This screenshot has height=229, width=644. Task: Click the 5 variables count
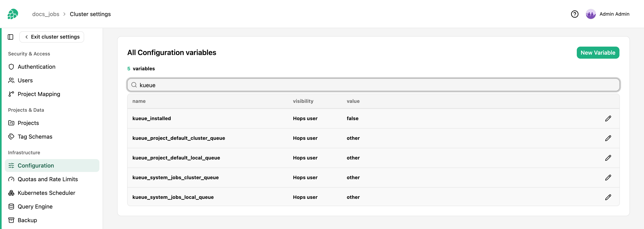click(141, 69)
